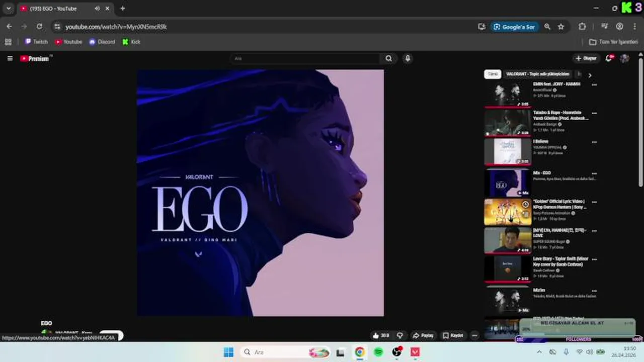Install app icon in address bar
644x362 pixels.
481,27
